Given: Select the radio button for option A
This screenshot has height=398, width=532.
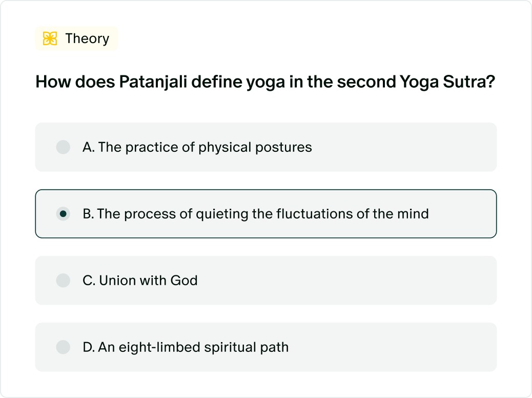Looking at the screenshot, I should coord(63,147).
